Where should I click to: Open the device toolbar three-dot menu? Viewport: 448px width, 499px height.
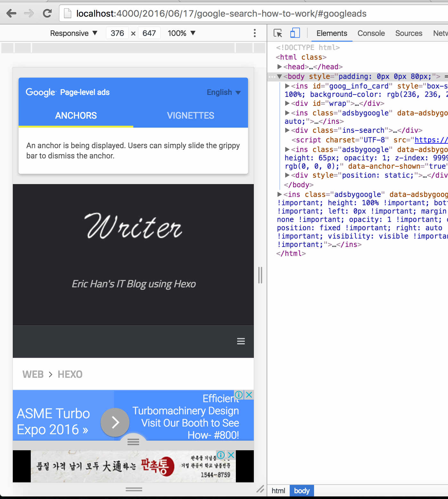[254, 33]
